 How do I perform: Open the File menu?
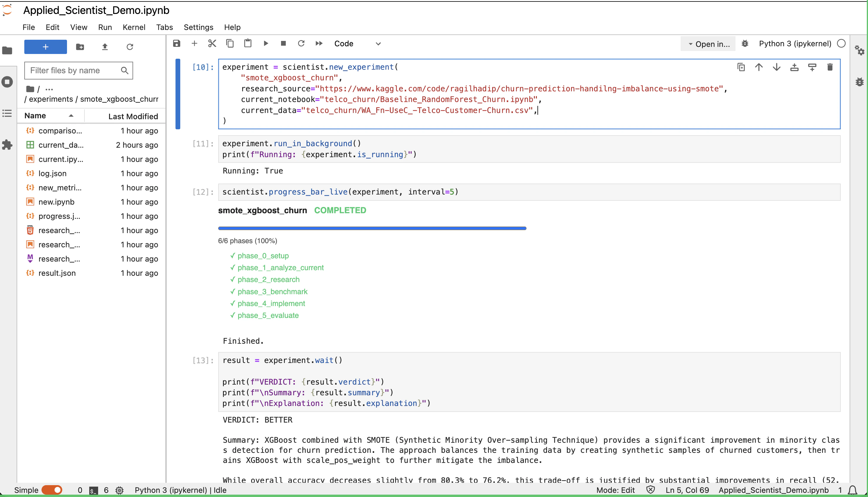click(x=29, y=27)
